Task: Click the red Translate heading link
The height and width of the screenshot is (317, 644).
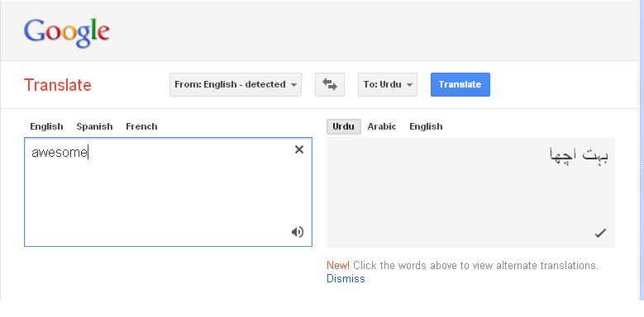Action: coord(58,85)
